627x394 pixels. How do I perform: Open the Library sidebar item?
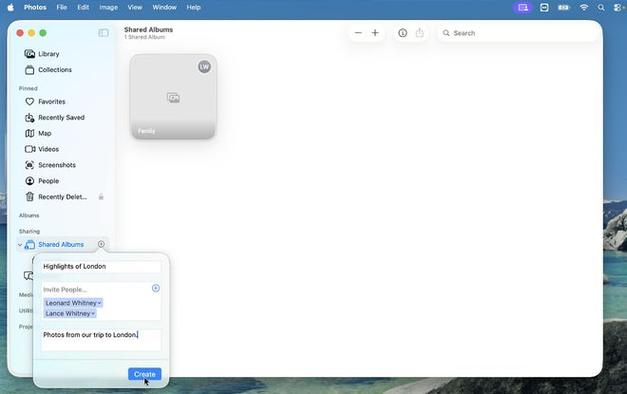click(42, 54)
